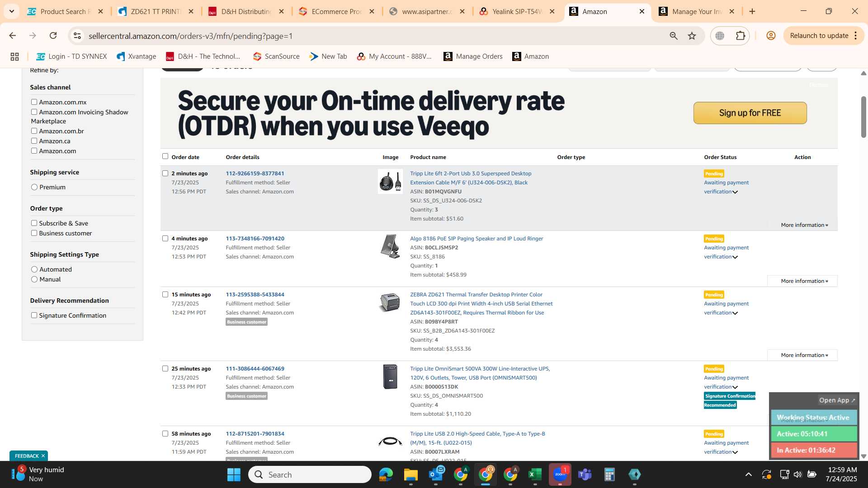Close the Product Search tab
This screenshot has width=868, height=488.
(100, 11)
